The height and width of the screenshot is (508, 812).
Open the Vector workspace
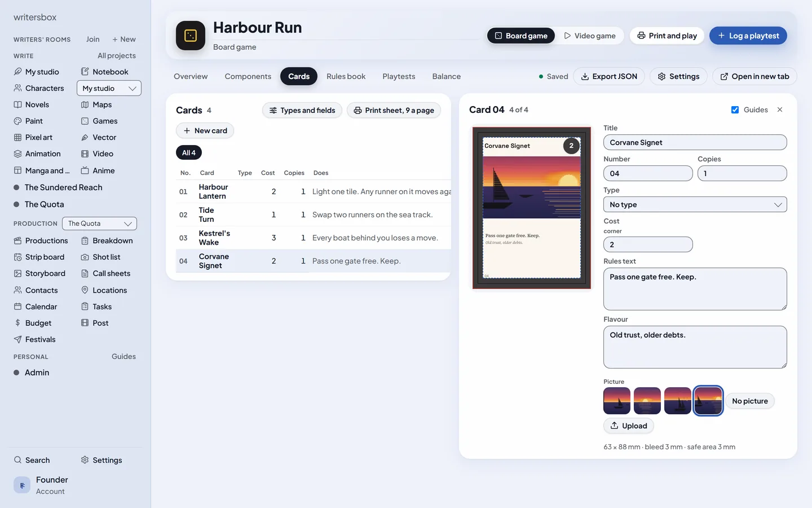99,137
